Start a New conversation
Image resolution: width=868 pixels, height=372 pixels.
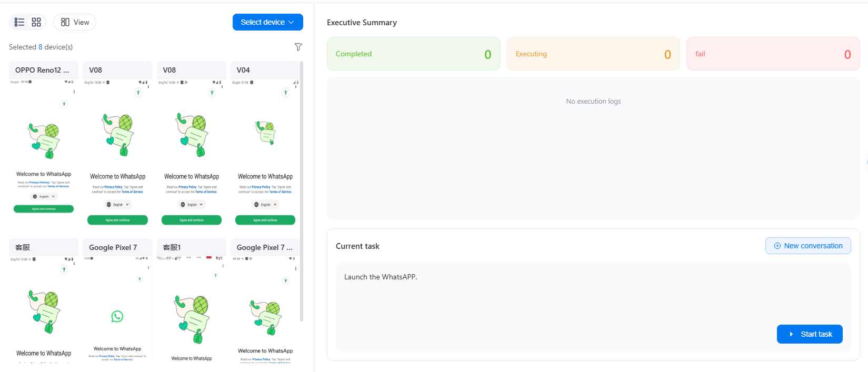tap(807, 246)
